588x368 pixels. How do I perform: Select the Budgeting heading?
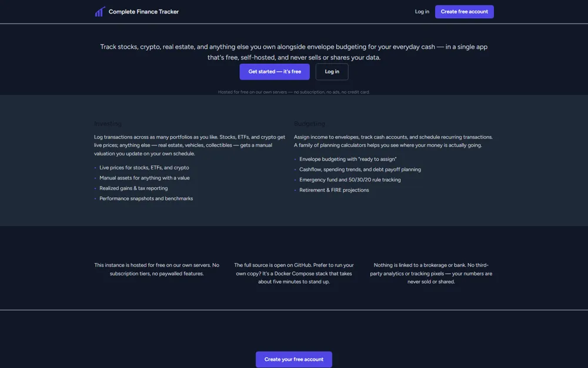click(309, 124)
